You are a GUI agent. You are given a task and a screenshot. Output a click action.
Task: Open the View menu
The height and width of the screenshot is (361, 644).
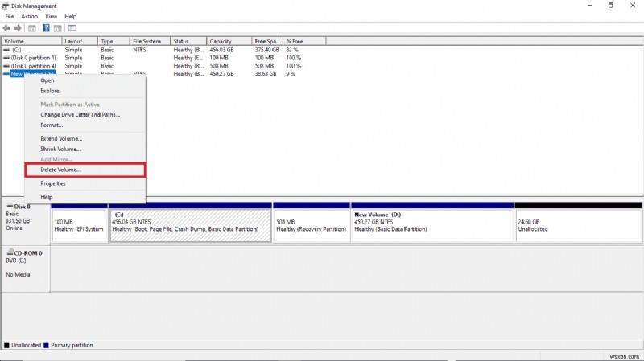pos(51,16)
